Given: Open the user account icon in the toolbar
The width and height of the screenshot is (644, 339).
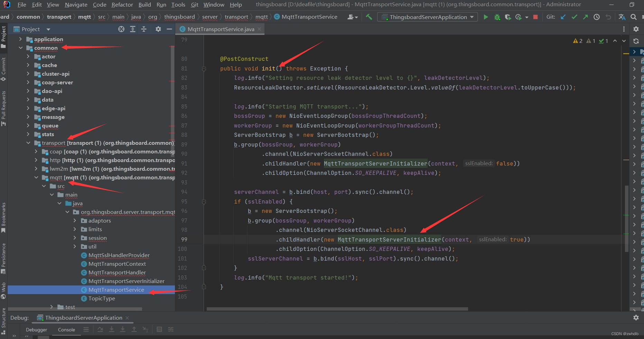Looking at the screenshot, I should pos(352,17).
